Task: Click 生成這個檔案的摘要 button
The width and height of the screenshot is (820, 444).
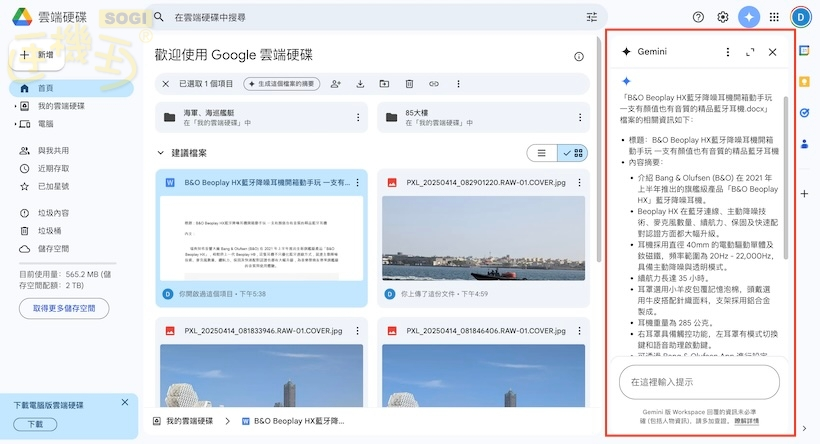Action: coord(281,84)
